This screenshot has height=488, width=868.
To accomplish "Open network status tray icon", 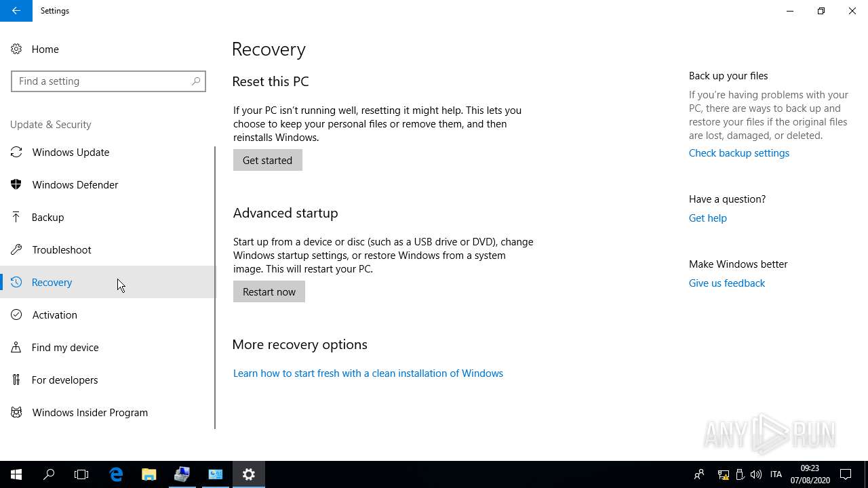I will 724,474.
